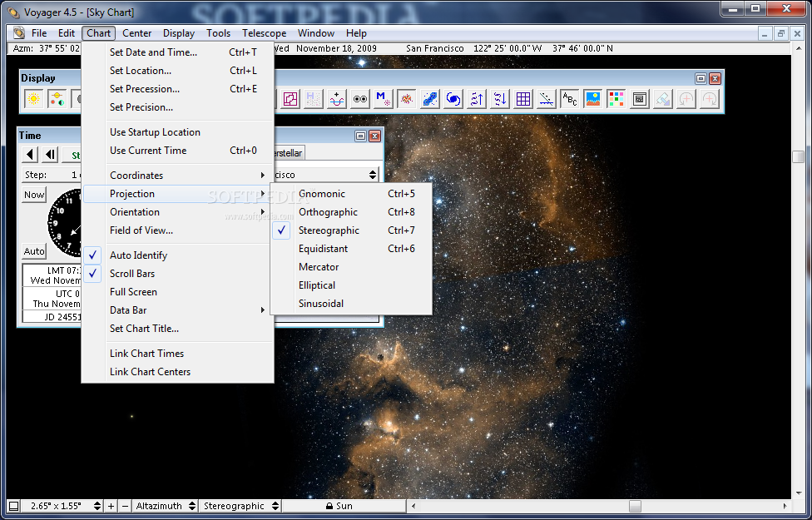Click the horizontal scrollbar thumb
This screenshot has height=520, width=812.
click(x=635, y=506)
